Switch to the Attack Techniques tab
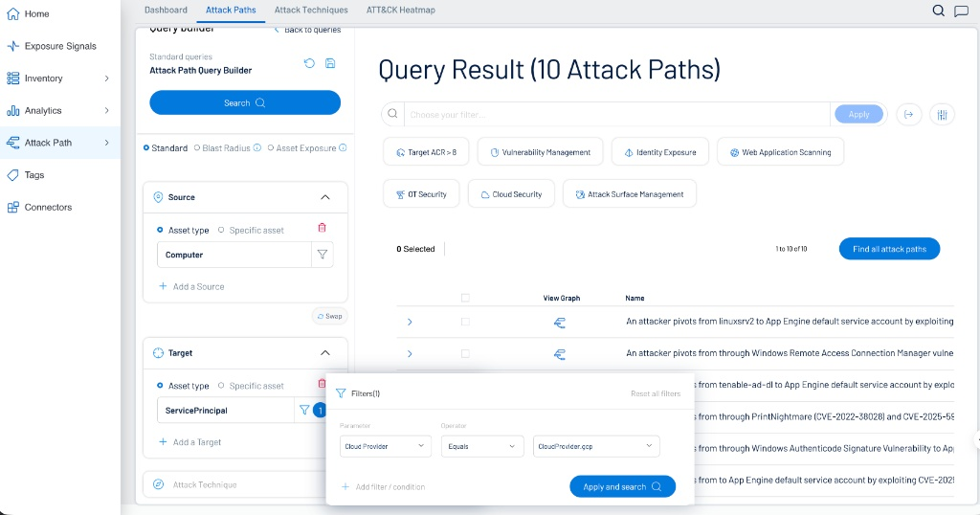980x515 pixels. point(311,10)
